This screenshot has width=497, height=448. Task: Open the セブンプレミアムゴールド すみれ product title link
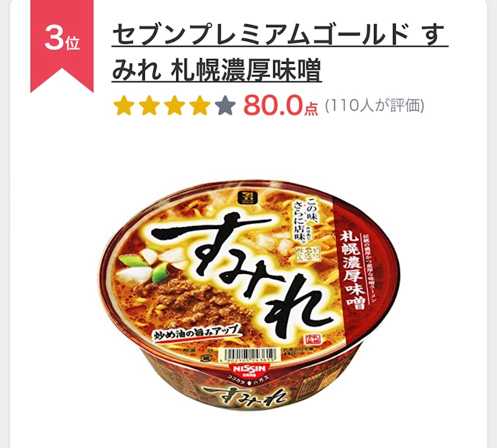[x=280, y=53]
